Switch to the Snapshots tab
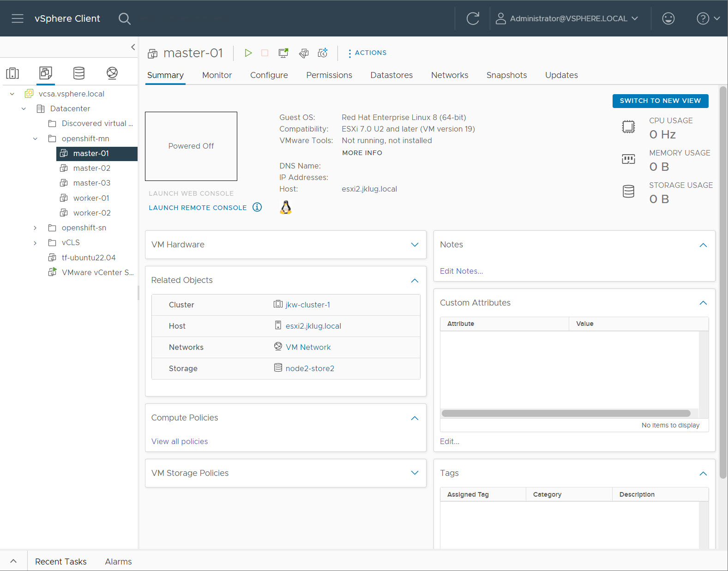This screenshot has width=728, height=571. [x=506, y=75]
